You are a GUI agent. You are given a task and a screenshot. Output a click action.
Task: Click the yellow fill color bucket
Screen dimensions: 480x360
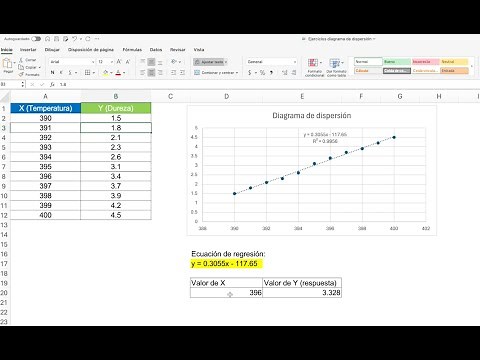tap(105, 72)
